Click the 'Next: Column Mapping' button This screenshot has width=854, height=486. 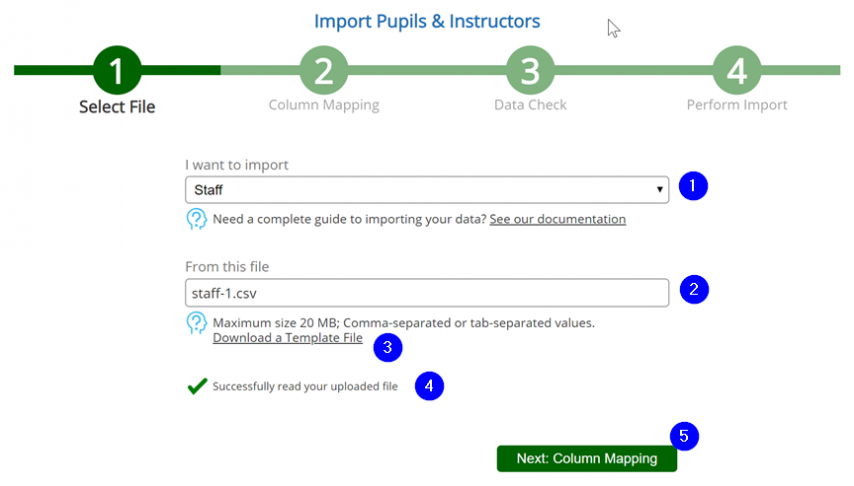click(587, 459)
